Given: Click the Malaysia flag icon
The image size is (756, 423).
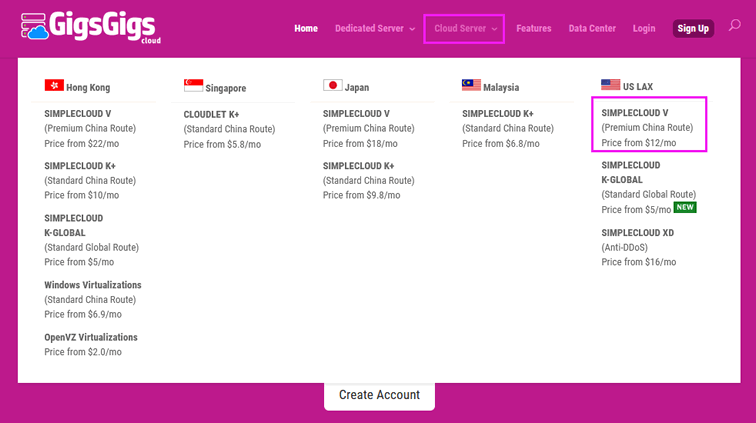Looking at the screenshot, I should click(x=472, y=85).
